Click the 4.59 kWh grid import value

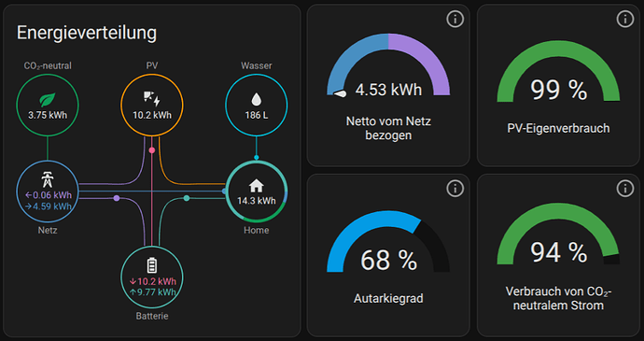point(48,206)
